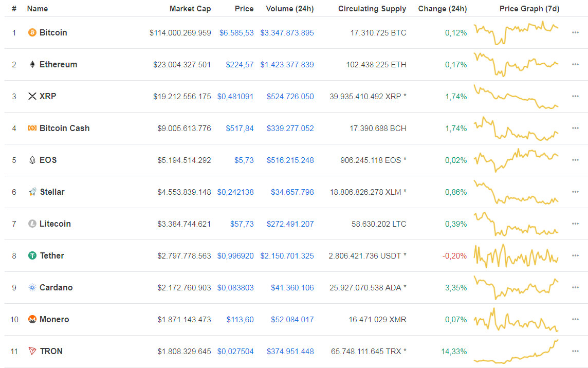Open the Tether name link
Viewport: 588px width, 368px height.
[x=52, y=256]
